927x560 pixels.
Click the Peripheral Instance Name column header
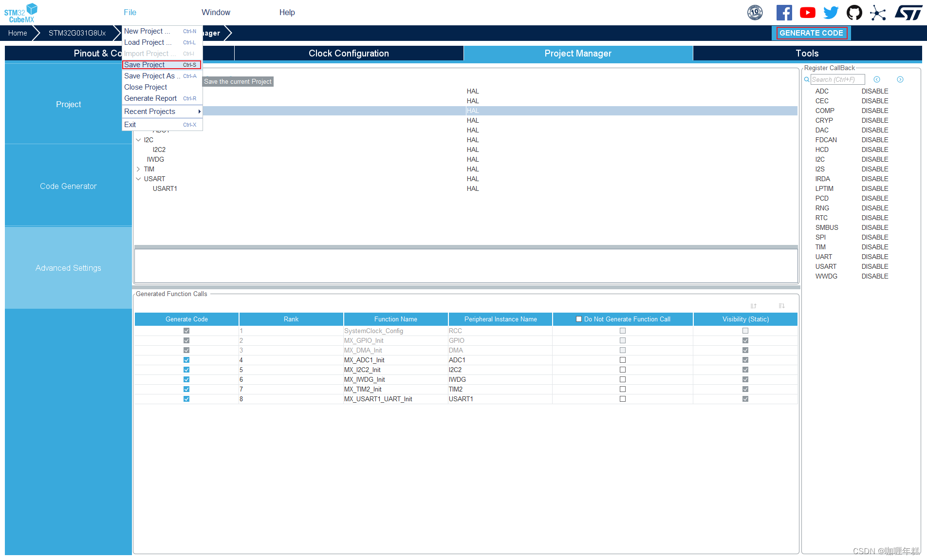coord(501,319)
